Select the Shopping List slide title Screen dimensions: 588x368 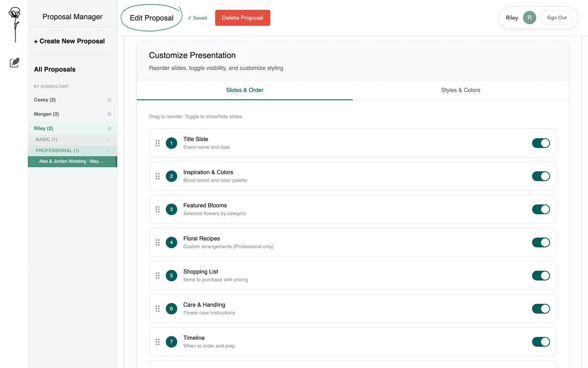[200, 272]
